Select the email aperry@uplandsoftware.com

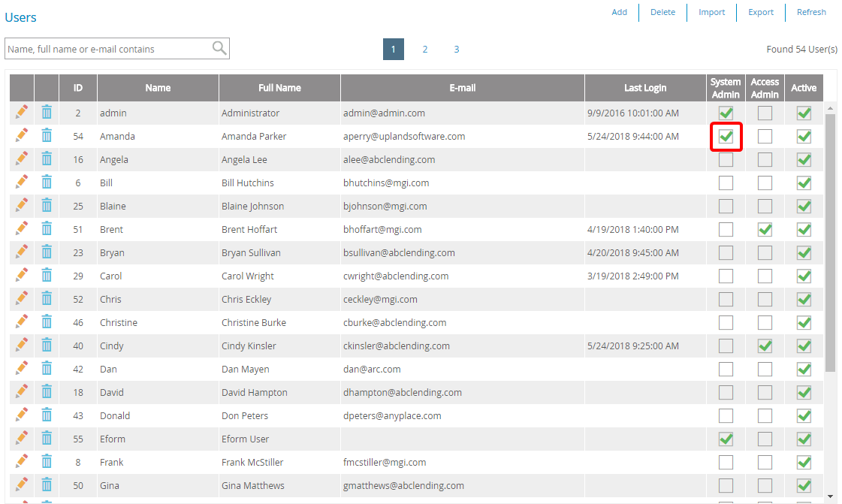pos(404,137)
